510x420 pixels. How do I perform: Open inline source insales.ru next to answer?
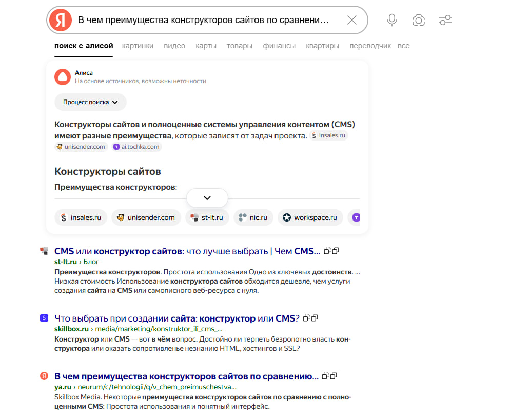[328, 135]
